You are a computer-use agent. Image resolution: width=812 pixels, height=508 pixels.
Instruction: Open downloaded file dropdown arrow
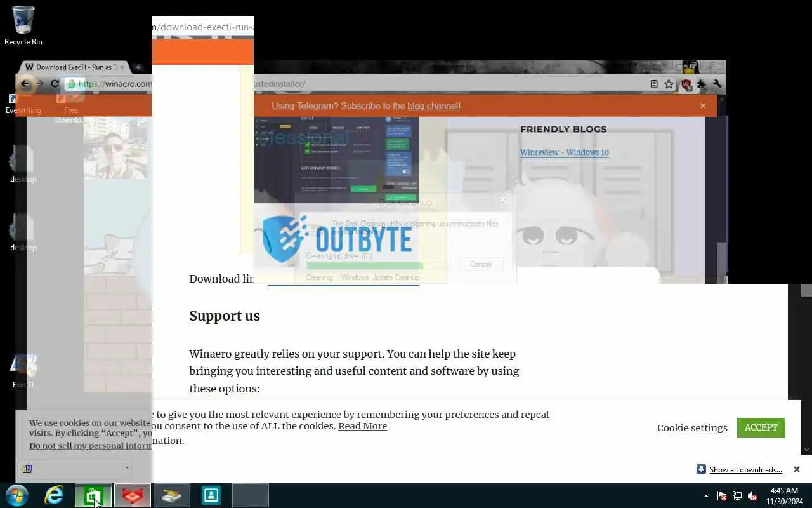pyautogui.click(x=127, y=469)
